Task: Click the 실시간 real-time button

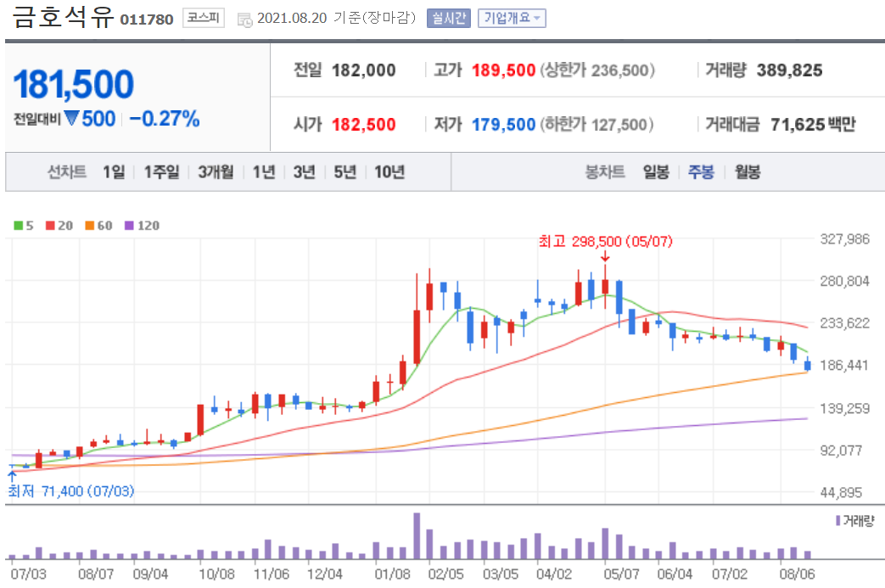Action: point(449,18)
